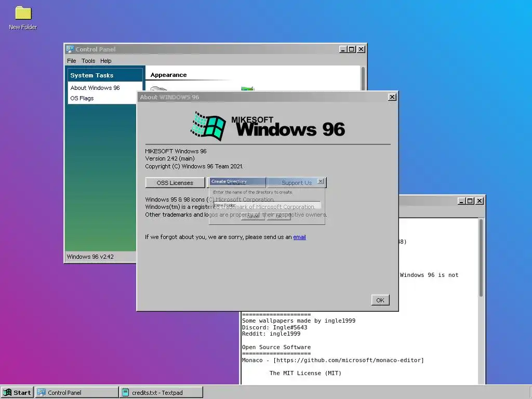Screen dimensions: 532x399
Task: Click the Control Panel vertical scrollbar
Action: coord(363,79)
